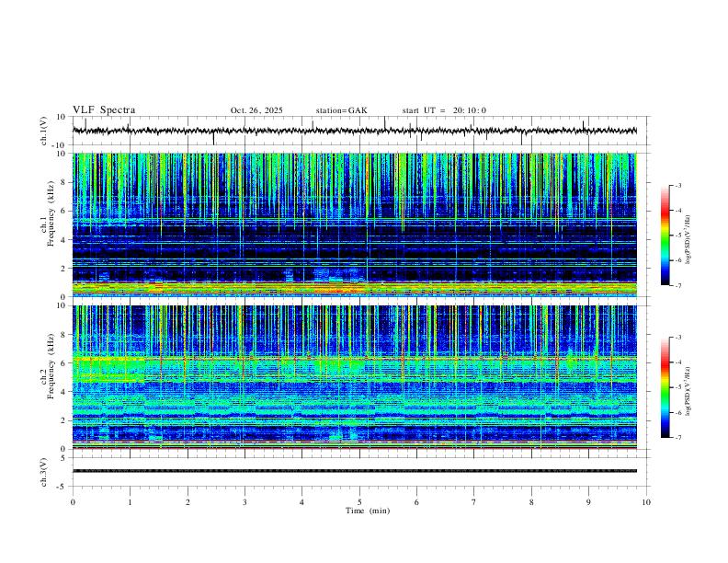Screen dimensions: 728x563
Task: Click the "VLF Spectra" plot title
Action: [104, 110]
